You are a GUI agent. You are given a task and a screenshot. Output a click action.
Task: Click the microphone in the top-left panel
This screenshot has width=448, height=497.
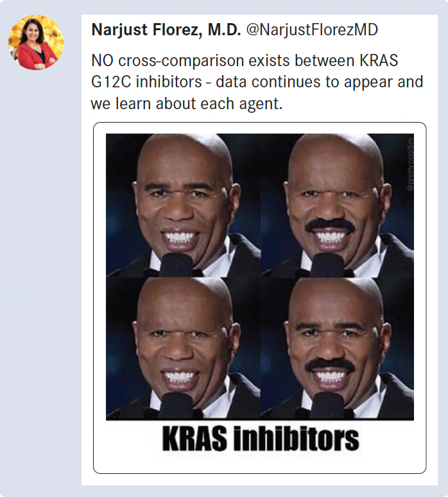176,264
